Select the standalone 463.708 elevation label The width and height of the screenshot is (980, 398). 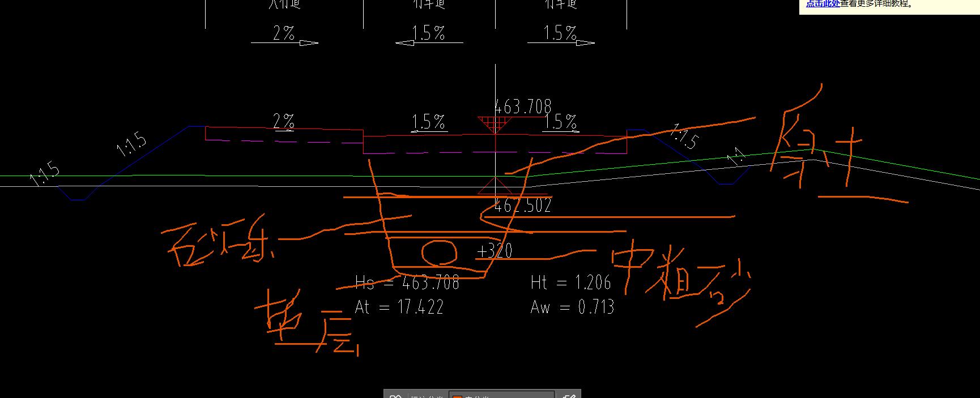523,106
